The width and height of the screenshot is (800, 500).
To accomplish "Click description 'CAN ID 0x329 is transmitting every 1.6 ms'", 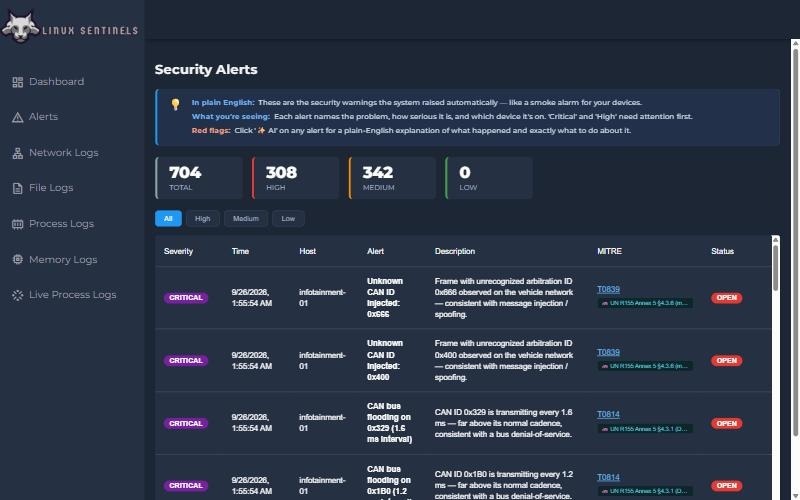I will tap(504, 423).
